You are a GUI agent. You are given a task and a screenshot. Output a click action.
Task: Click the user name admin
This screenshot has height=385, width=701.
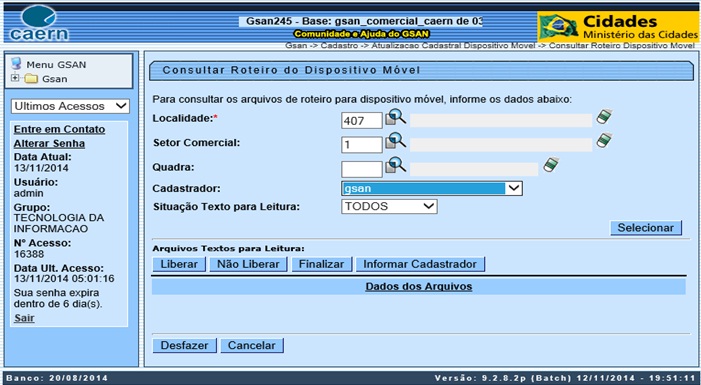click(x=29, y=193)
